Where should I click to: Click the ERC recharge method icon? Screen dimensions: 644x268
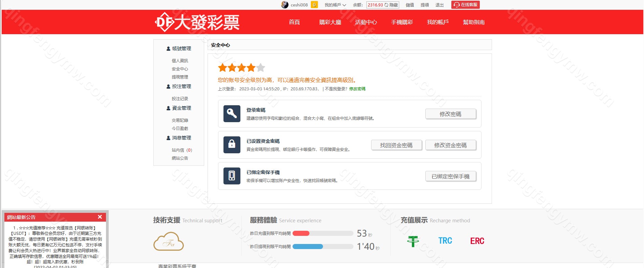point(477,241)
